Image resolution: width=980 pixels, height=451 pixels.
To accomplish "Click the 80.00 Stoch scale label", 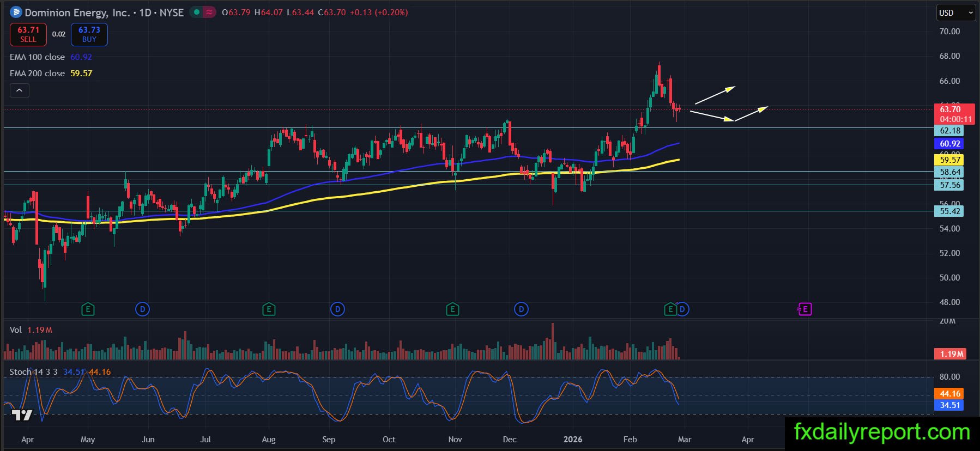I will click(x=950, y=377).
